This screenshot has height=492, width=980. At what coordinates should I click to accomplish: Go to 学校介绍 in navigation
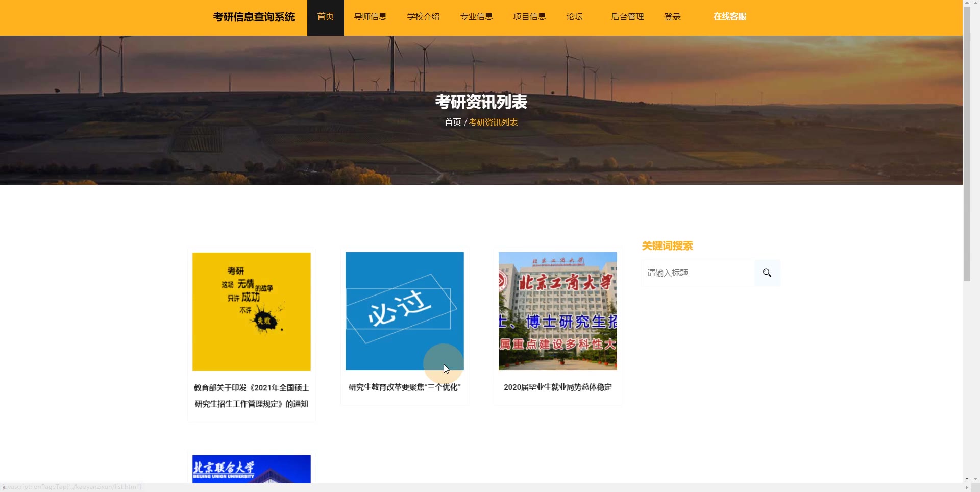(x=424, y=17)
